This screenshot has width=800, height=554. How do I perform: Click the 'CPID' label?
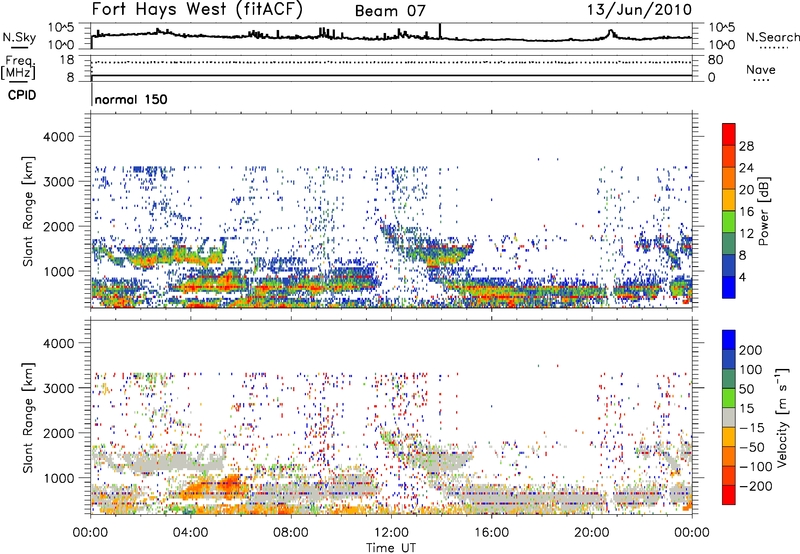click(x=22, y=95)
